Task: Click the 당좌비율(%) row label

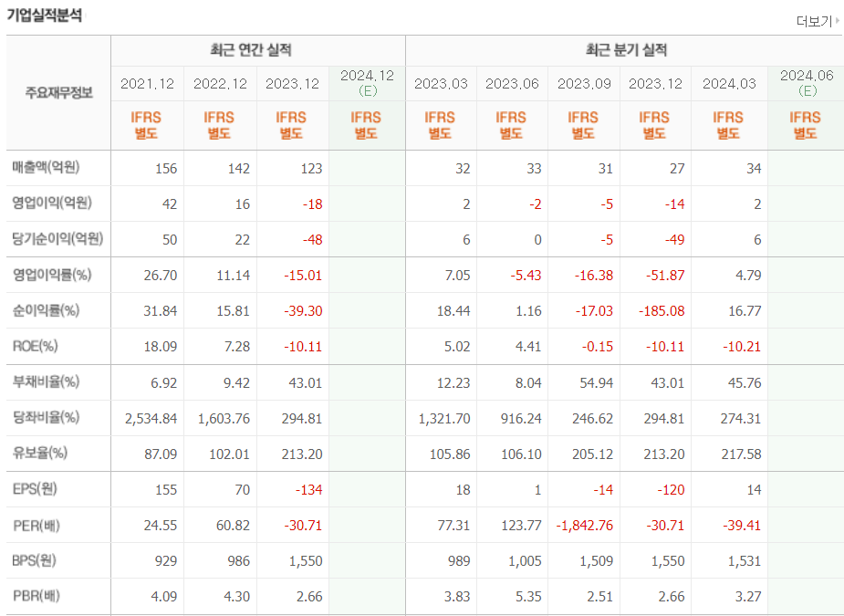Action: point(46,418)
